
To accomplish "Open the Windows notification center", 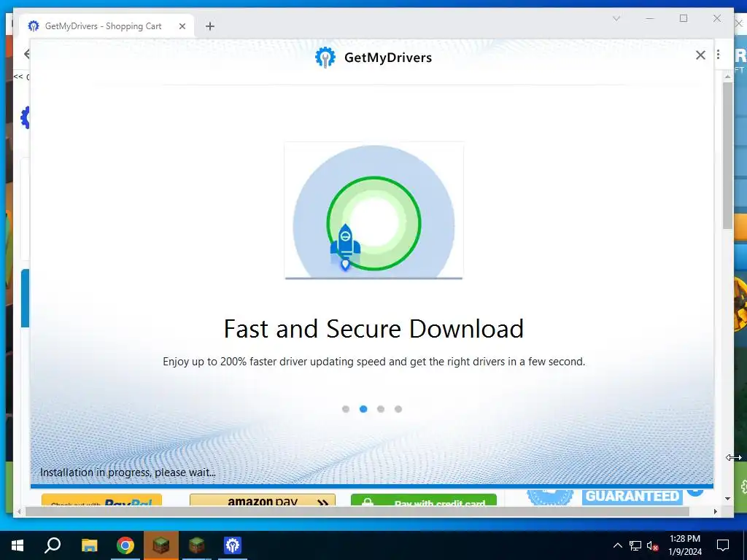I will pyautogui.click(x=723, y=545).
